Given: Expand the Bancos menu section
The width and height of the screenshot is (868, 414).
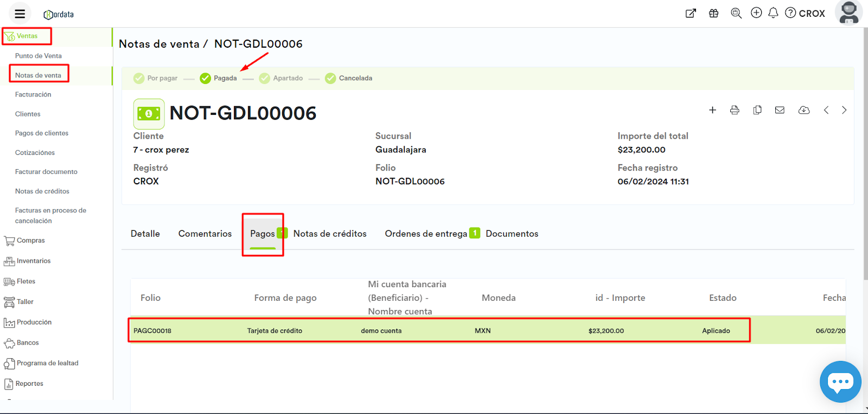Looking at the screenshot, I should [x=27, y=343].
